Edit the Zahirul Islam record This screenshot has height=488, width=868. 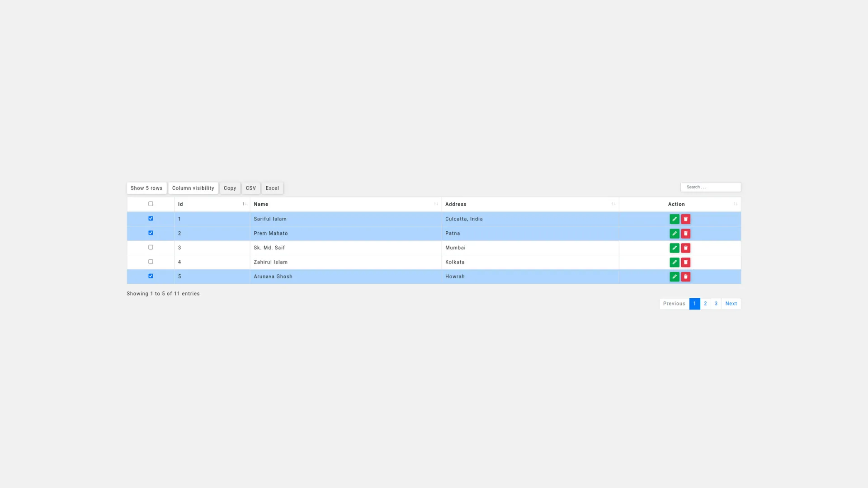pyautogui.click(x=674, y=262)
